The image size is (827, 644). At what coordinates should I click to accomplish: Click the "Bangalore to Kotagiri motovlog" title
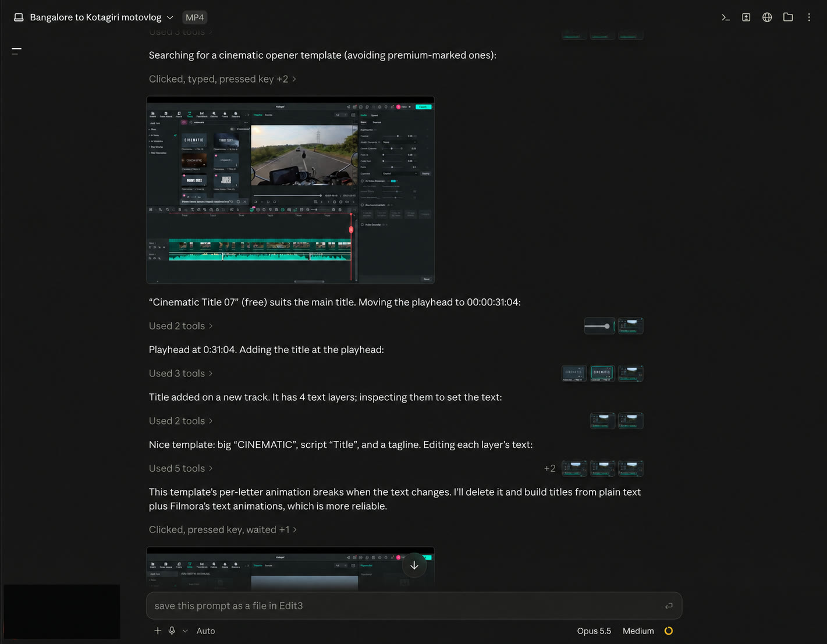tap(95, 17)
